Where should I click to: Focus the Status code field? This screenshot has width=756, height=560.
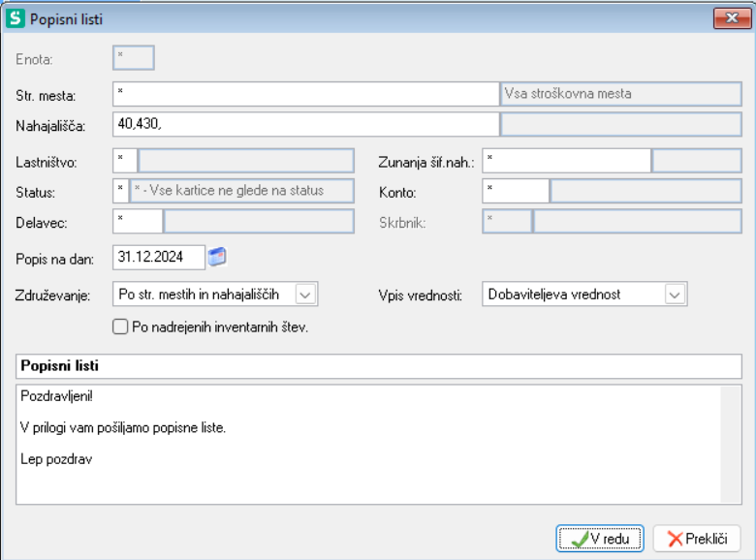click(x=120, y=191)
